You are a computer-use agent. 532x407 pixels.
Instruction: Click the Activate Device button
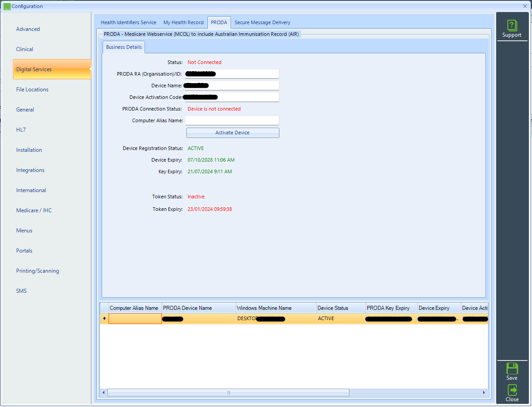233,133
